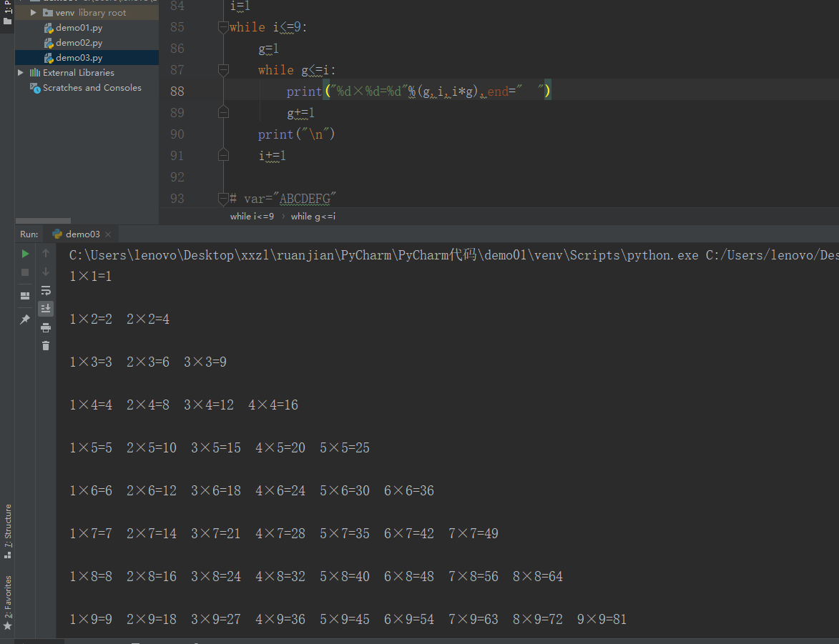
Task: Clear all console output with trash icon
Action: click(x=45, y=345)
